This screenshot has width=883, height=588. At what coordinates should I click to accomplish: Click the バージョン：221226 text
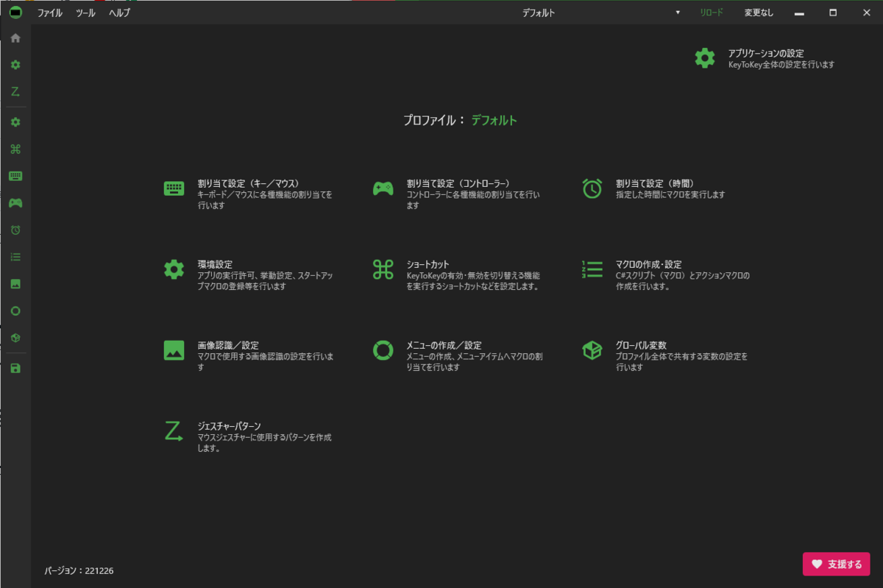point(79,570)
